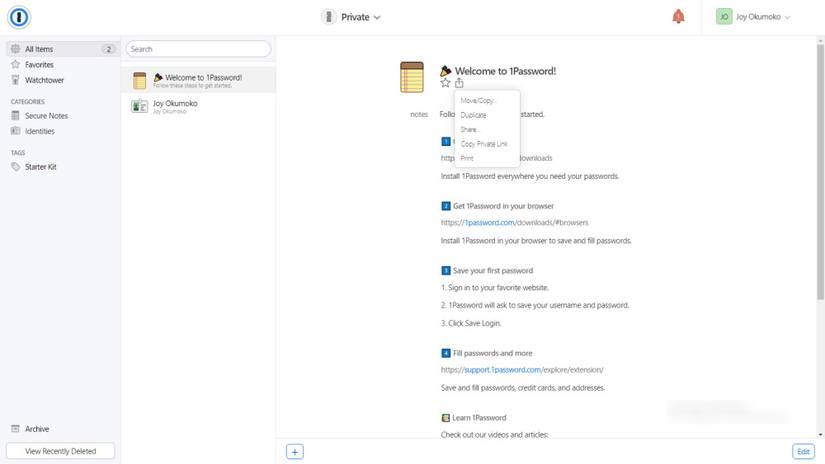Click the vertical scrollbar of the details pane
825x464 pixels.
click(x=820, y=172)
